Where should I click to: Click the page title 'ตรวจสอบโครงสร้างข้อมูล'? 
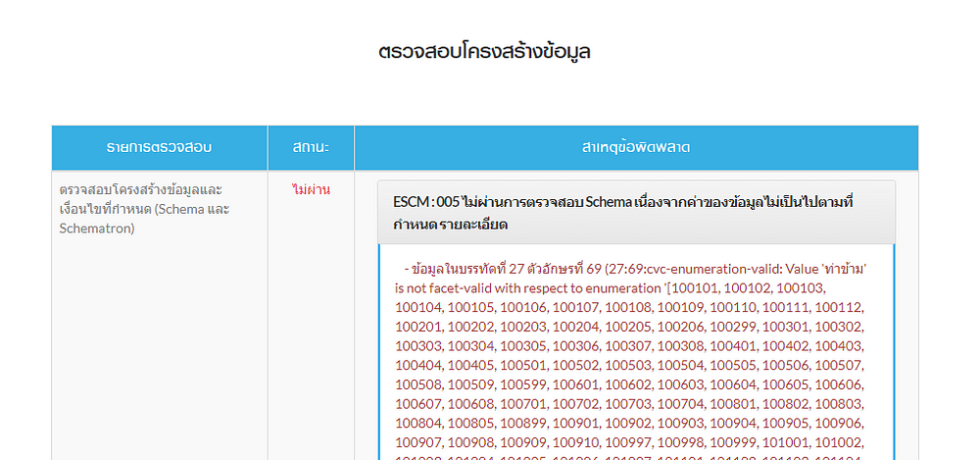pyautogui.click(x=484, y=52)
